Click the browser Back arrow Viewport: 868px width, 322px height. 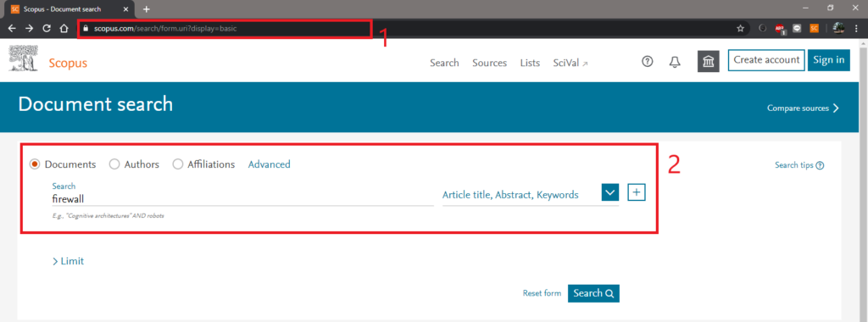(12, 29)
